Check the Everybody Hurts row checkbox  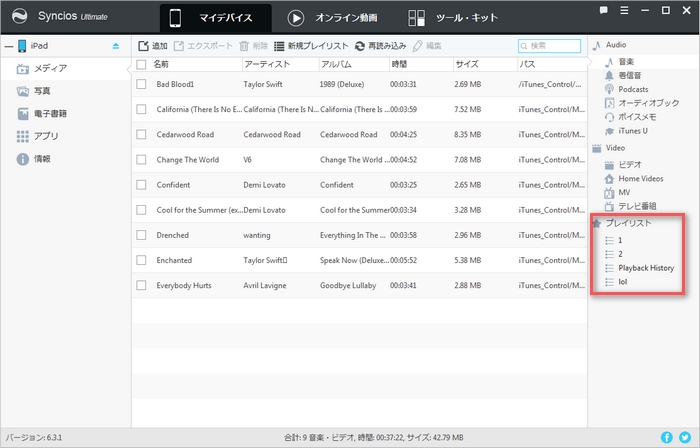pyautogui.click(x=141, y=285)
